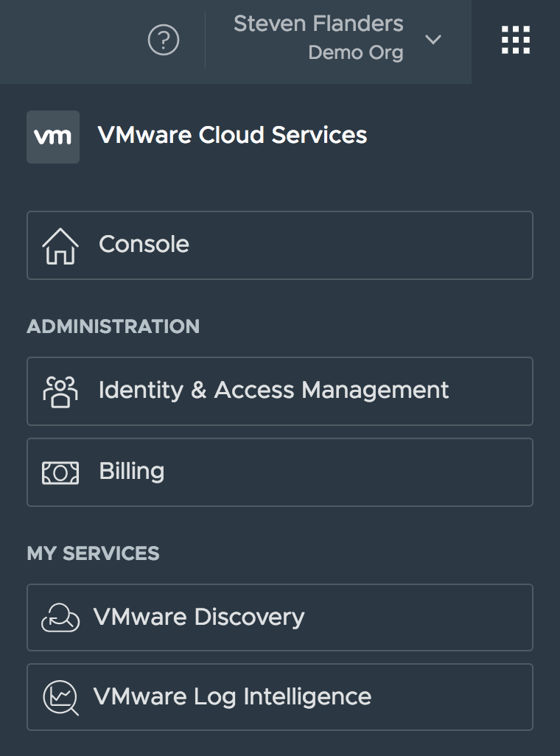Click the VMware Cloud Services title
Image resolution: width=560 pixels, height=756 pixels.
point(232,136)
